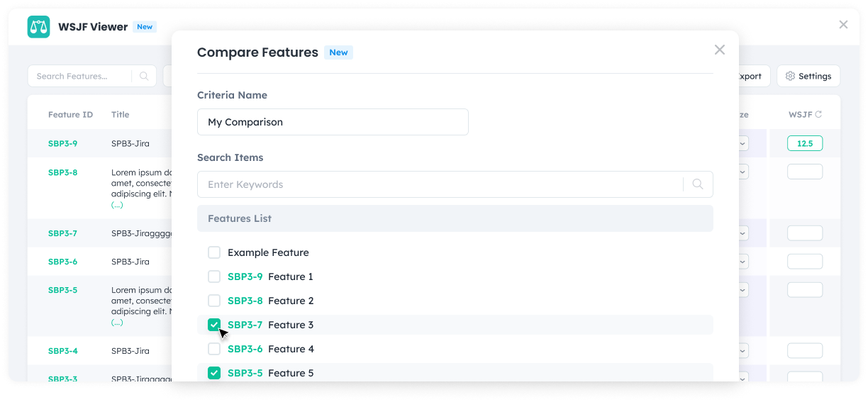The image size is (868, 402).
Task: Click the Features List header bar
Action: (x=455, y=218)
